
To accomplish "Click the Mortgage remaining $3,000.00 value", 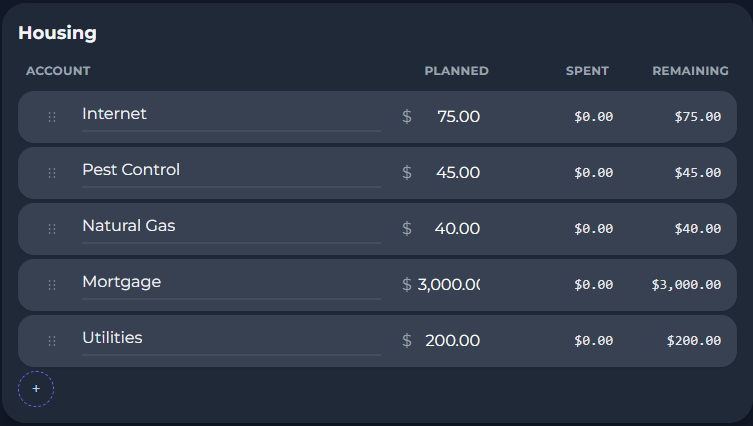I will tap(686, 285).
